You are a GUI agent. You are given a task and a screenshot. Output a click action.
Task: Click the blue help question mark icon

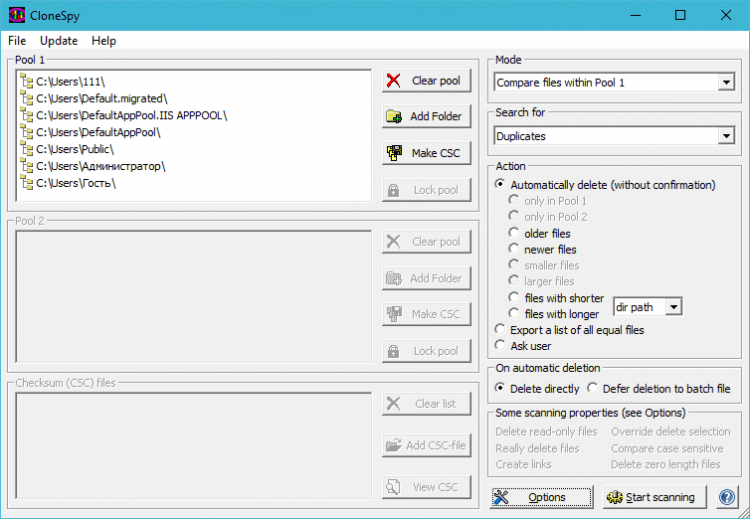726,497
